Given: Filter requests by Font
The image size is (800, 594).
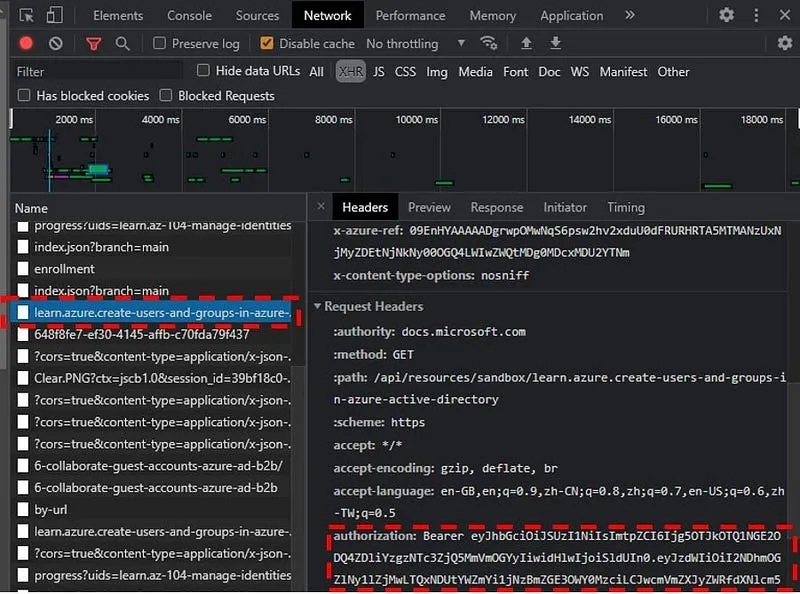Looking at the screenshot, I should [515, 72].
